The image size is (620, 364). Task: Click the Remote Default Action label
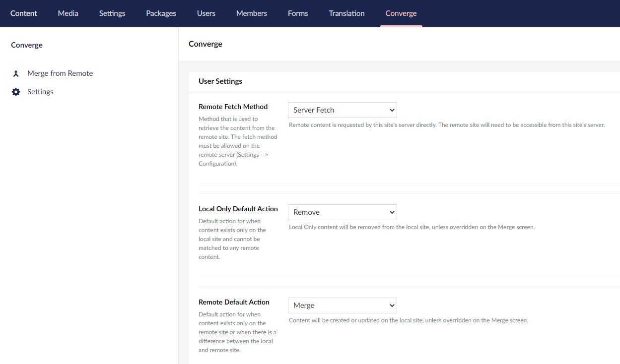[x=234, y=302]
